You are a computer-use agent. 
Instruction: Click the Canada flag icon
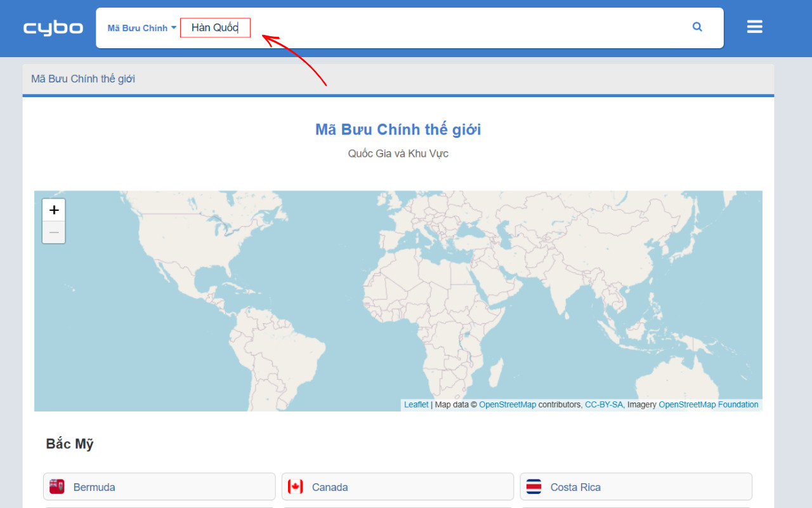295,486
